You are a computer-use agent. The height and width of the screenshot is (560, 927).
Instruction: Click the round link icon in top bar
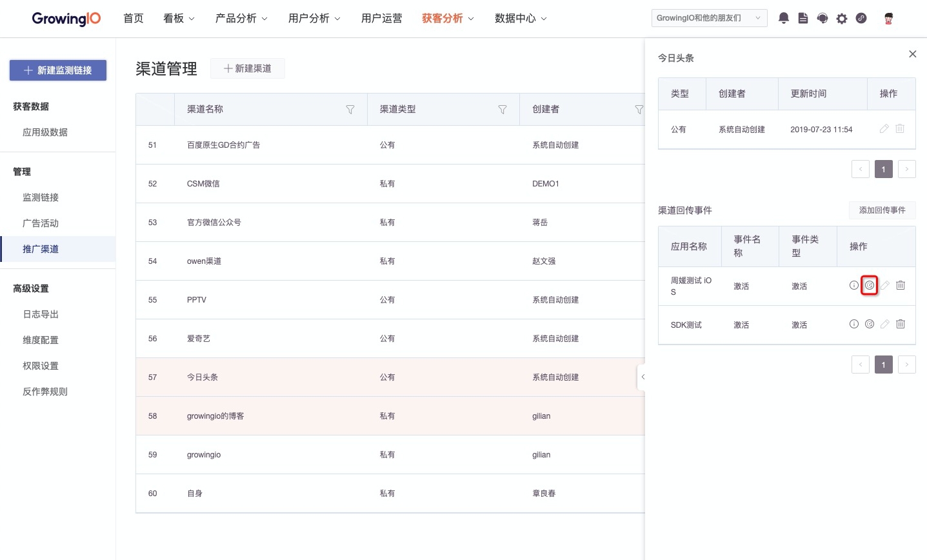(x=861, y=18)
